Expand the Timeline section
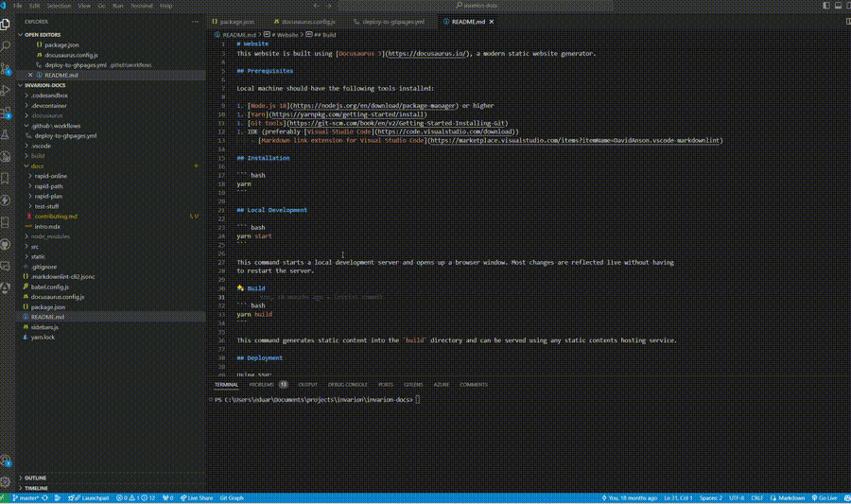The height and width of the screenshot is (504, 851). [36, 488]
